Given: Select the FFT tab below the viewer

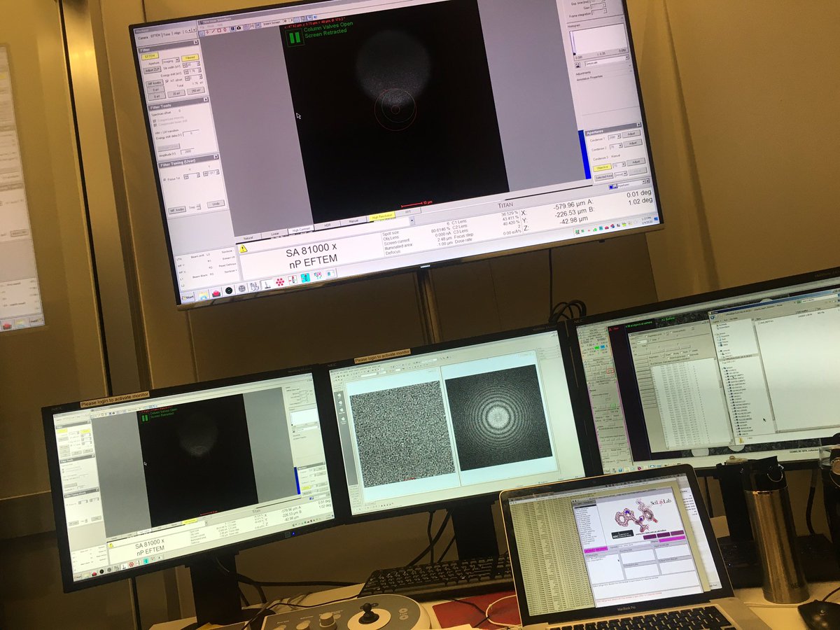Looking at the screenshot, I should pos(408,212).
